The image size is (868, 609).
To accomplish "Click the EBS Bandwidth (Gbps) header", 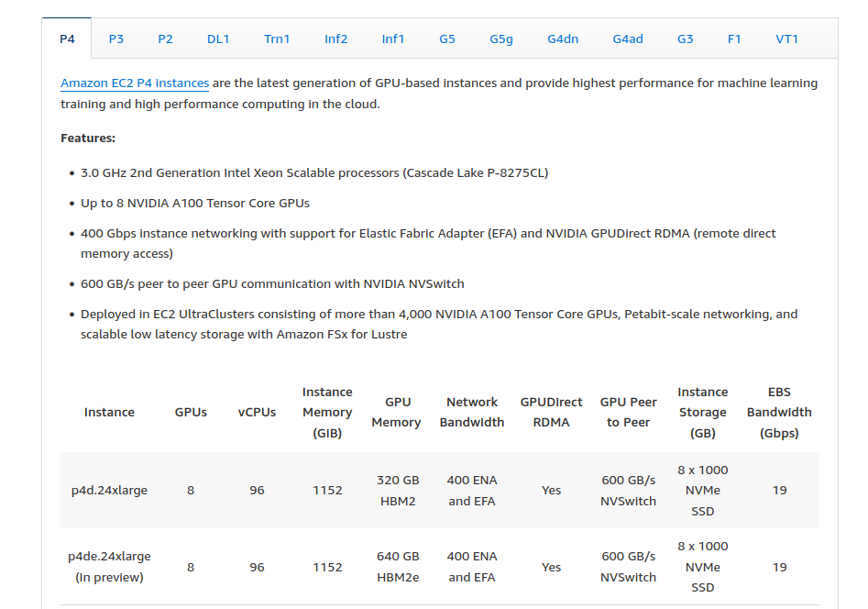I will tap(779, 413).
